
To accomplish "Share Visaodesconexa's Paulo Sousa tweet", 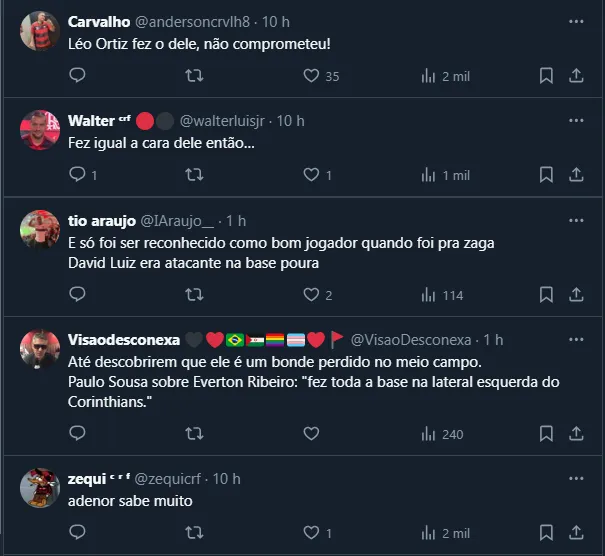I will (576, 434).
